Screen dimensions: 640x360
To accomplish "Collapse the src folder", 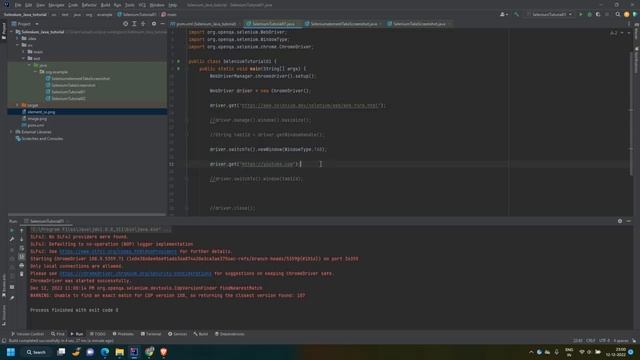I will (x=18, y=45).
